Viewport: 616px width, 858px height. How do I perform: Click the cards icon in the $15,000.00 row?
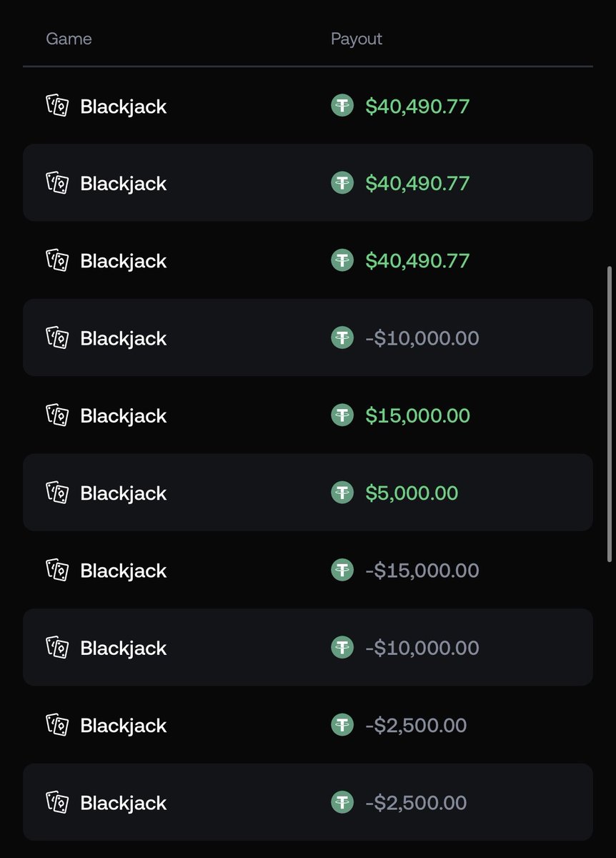57,415
